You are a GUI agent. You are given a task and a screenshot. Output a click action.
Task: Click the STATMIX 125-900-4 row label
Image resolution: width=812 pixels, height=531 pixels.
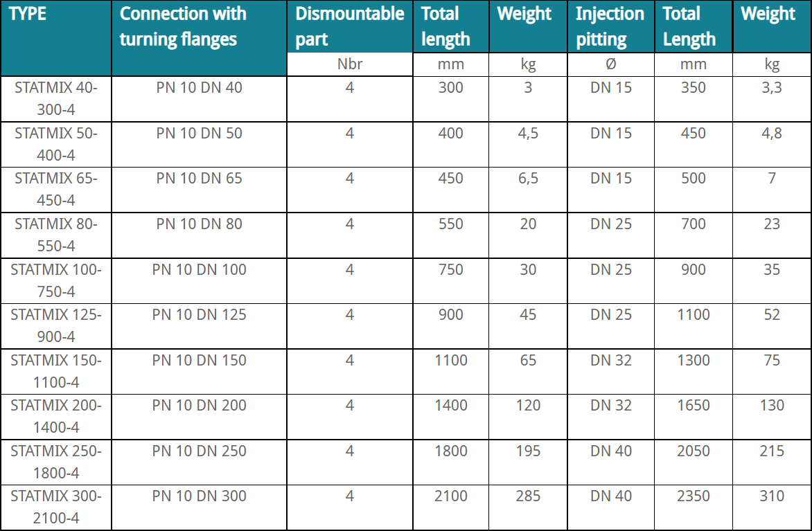[56, 325]
